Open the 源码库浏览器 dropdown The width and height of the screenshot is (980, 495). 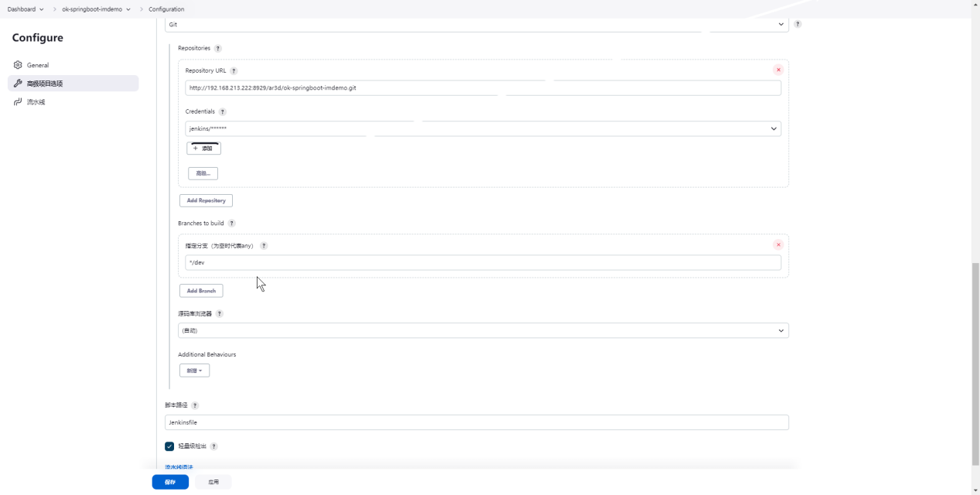pos(483,331)
